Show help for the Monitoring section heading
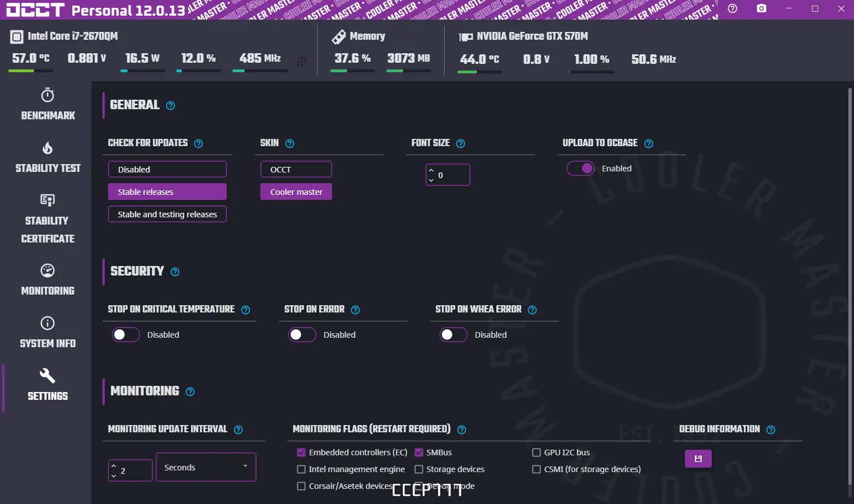Screen dimensions: 854x504 pos(190,392)
